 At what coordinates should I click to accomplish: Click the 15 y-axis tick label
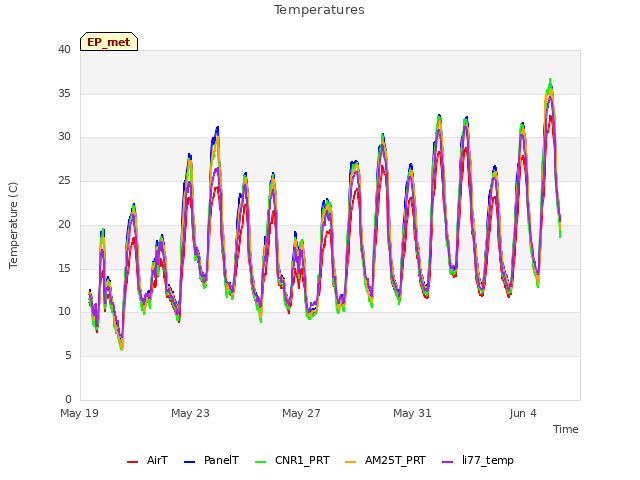pos(64,268)
